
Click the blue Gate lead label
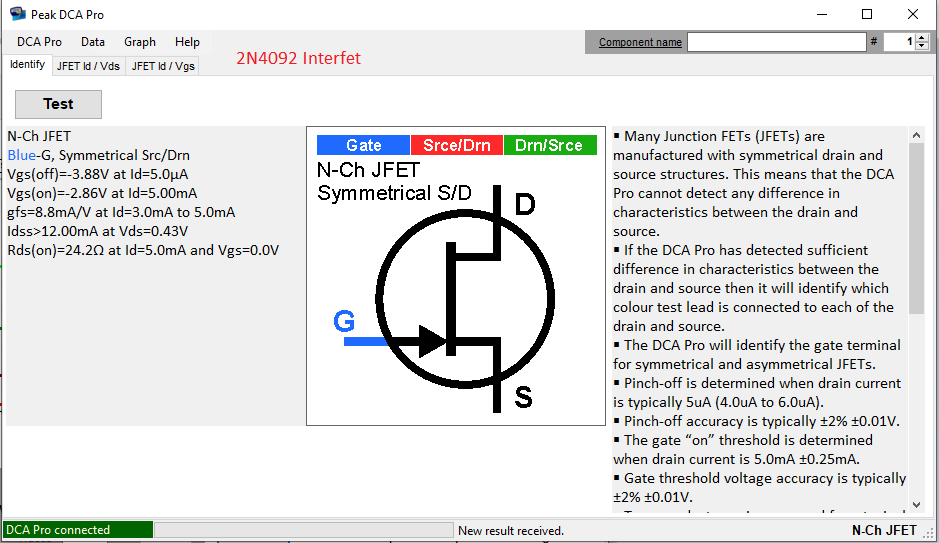(x=364, y=145)
